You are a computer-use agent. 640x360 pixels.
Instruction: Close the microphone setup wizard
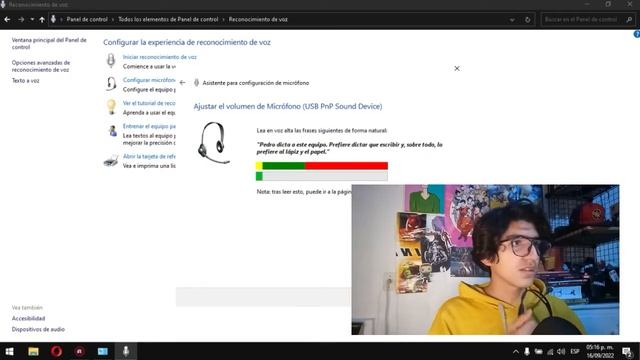coord(457,69)
